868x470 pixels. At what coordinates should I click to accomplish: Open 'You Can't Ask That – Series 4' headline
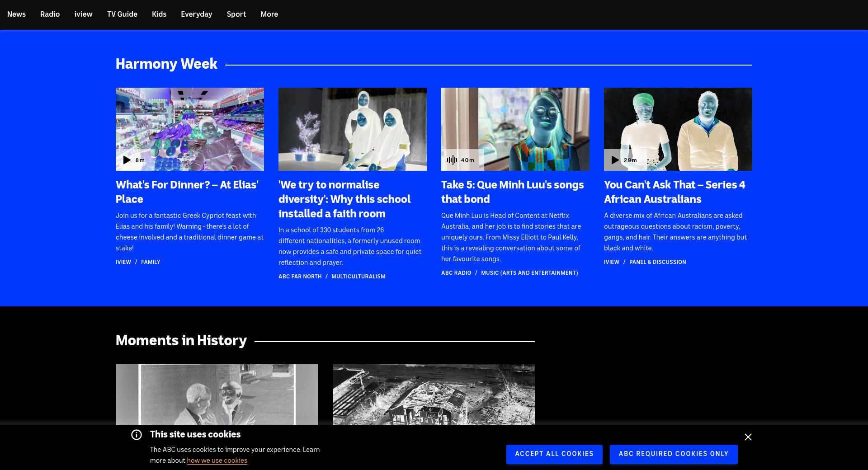tap(675, 192)
